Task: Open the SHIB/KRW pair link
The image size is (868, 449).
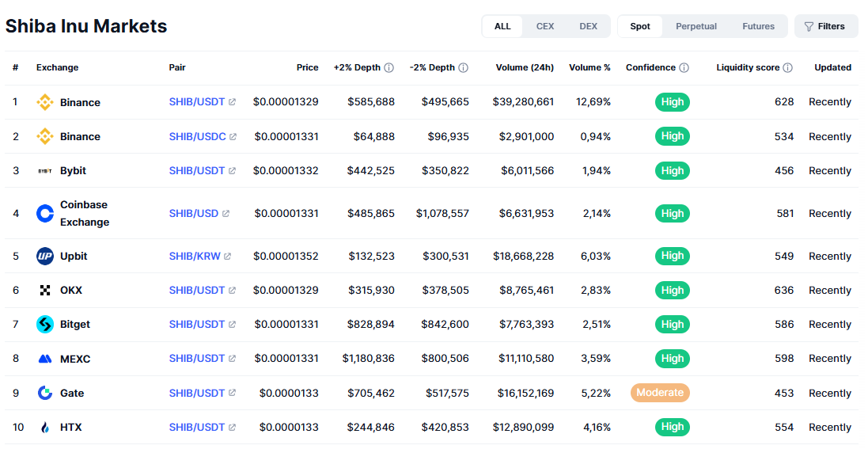Action: pyautogui.click(x=195, y=256)
